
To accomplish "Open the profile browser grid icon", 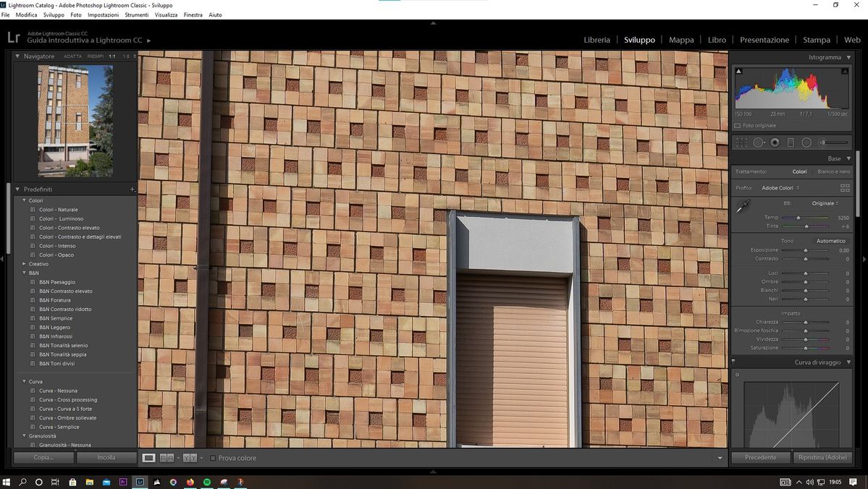I will [844, 188].
